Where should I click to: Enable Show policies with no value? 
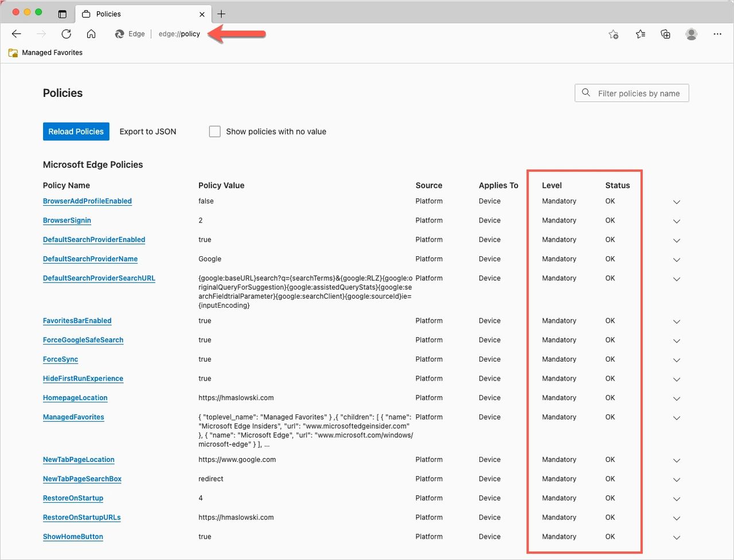215,132
